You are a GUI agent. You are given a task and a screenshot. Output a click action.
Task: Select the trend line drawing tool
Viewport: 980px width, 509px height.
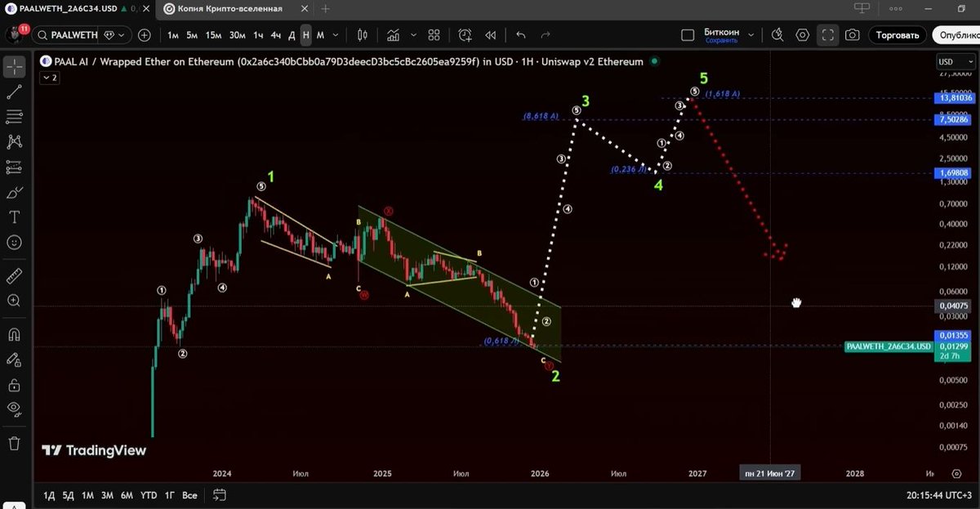tap(14, 92)
